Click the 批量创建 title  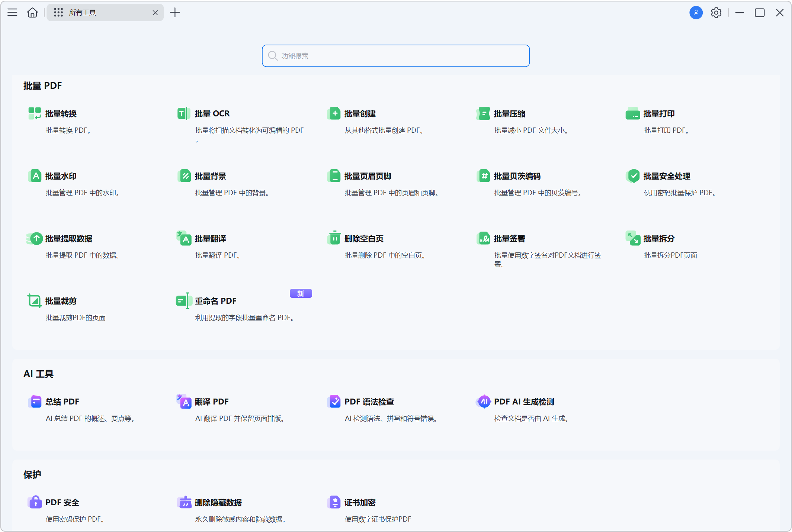[x=360, y=114]
